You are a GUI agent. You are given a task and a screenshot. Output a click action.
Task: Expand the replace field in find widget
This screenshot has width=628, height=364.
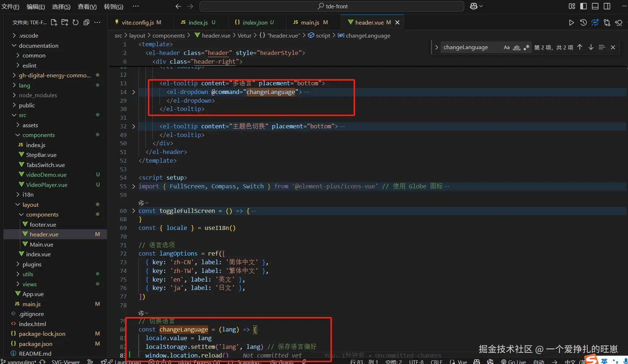click(x=436, y=47)
